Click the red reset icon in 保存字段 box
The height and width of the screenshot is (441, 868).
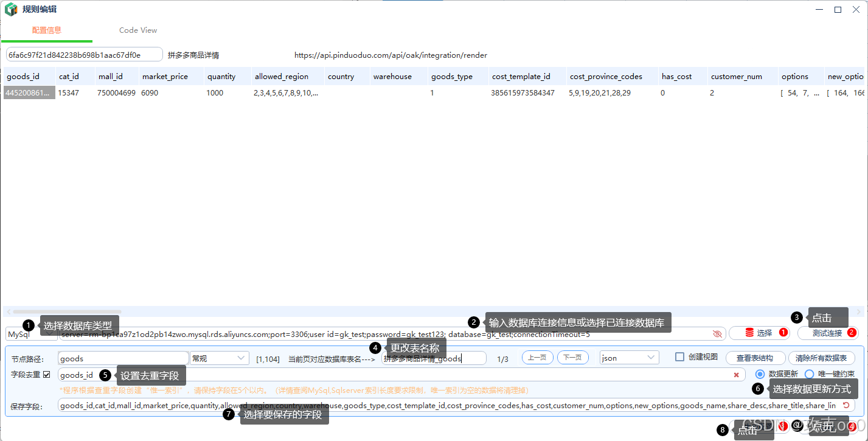(x=845, y=405)
